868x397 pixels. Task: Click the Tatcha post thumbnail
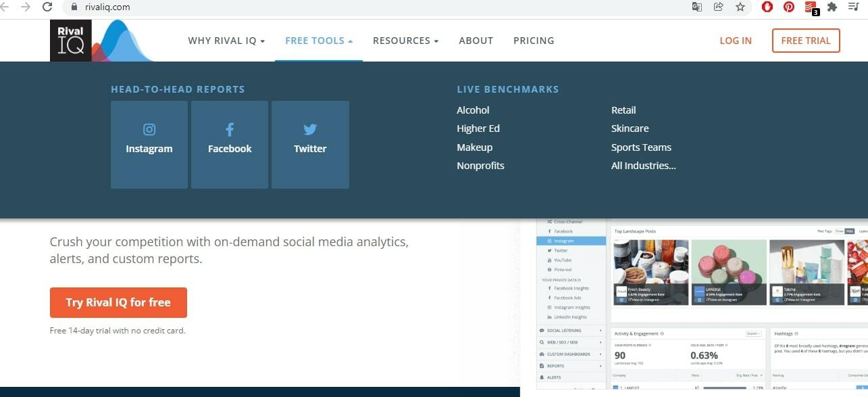point(807,272)
